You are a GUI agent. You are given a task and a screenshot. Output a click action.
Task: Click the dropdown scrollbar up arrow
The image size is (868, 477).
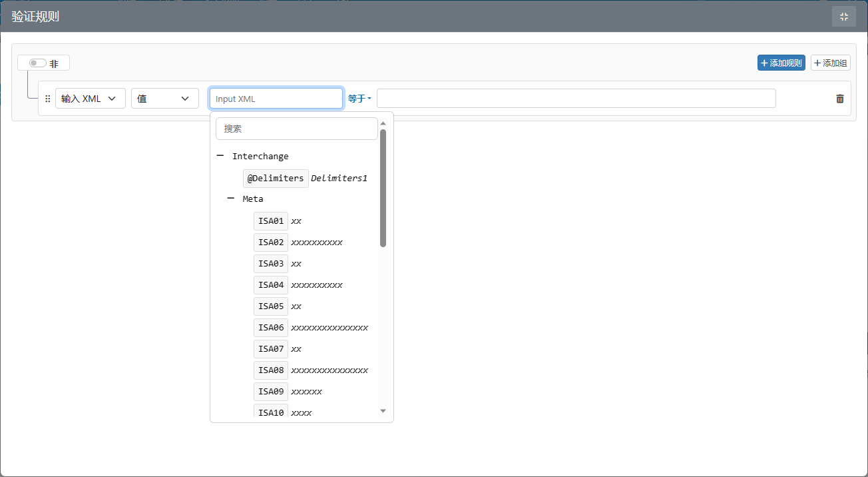[383, 123]
